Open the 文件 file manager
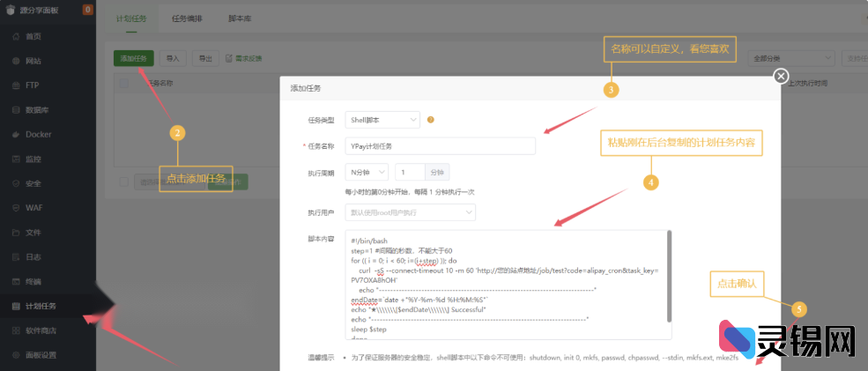The height and width of the screenshot is (371, 868). [33, 233]
